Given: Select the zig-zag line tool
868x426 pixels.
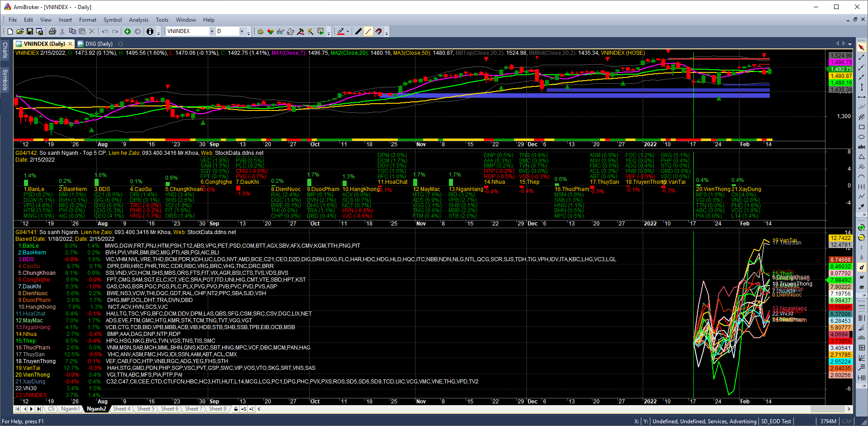Looking at the screenshot, I should [x=861, y=196].
